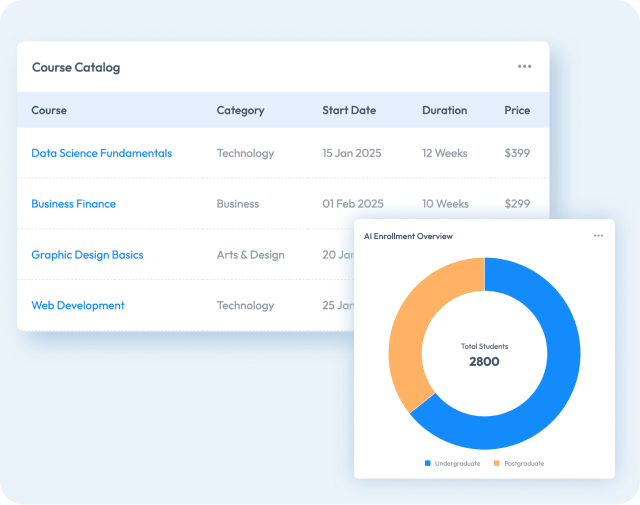640x505 pixels.
Task: Toggle the Undergraduate legend swatch
Action: tap(428, 463)
